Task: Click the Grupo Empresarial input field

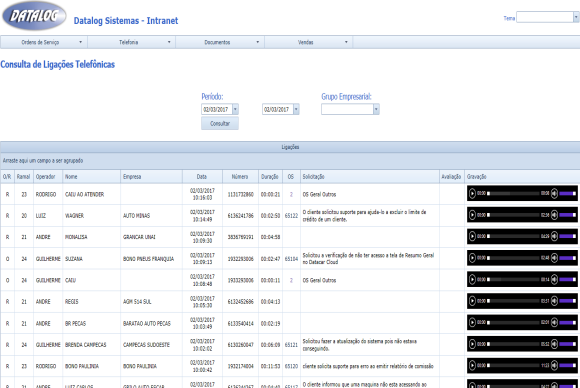Action: [347, 109]
